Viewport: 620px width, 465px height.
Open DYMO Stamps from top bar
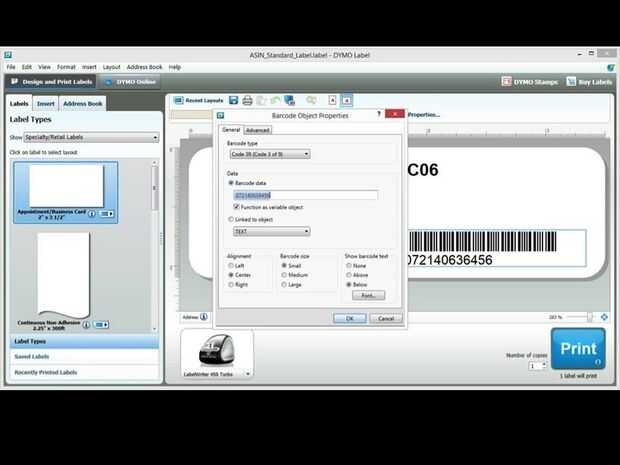(529, 82)
